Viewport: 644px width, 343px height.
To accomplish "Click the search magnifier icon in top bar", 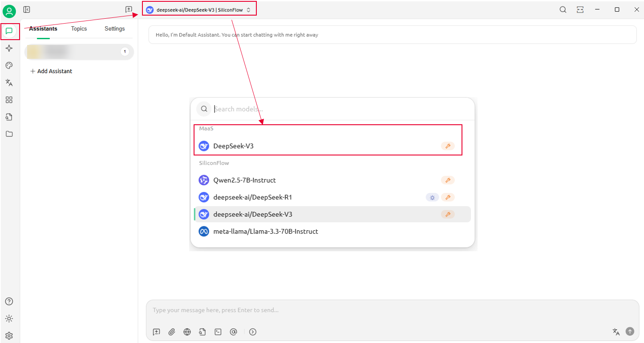I will pyautogui.click(x=563, y=9).
